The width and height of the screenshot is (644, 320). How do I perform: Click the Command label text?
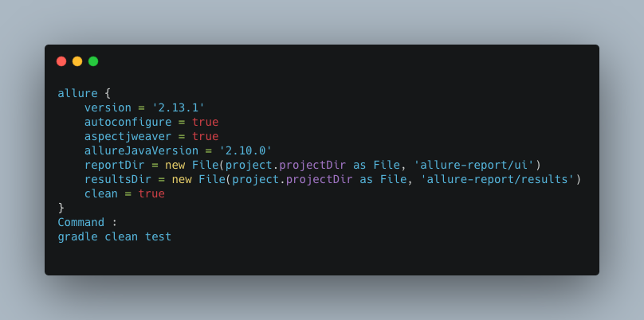(x=81, y=222)
